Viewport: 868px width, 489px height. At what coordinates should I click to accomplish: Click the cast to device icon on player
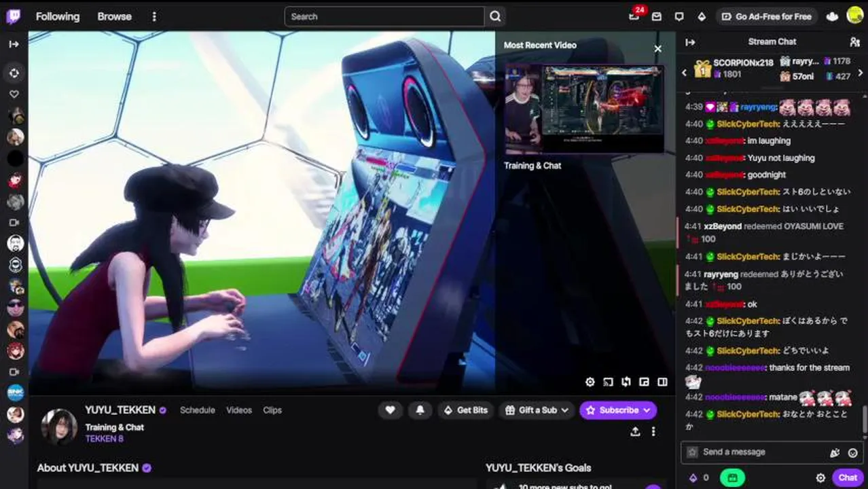(609, 382)
